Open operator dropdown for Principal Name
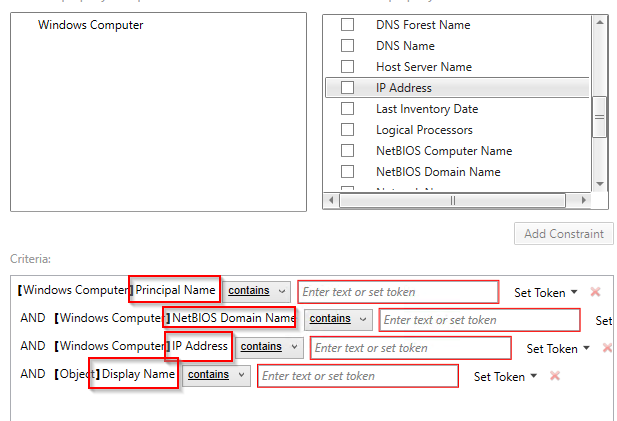This screenshot has width=617, height=421. pyautogui.click(x=257, y=292)
